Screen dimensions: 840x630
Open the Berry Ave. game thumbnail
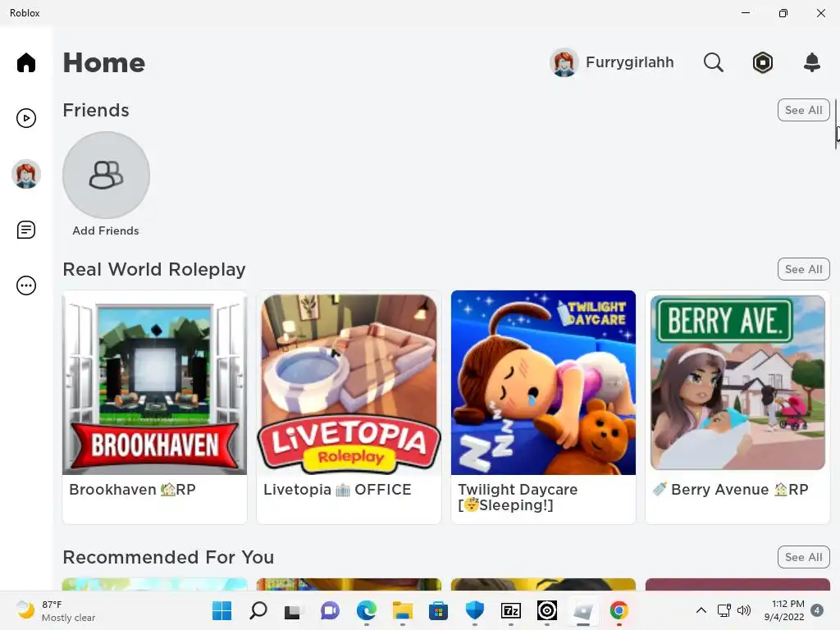(737, 382)
